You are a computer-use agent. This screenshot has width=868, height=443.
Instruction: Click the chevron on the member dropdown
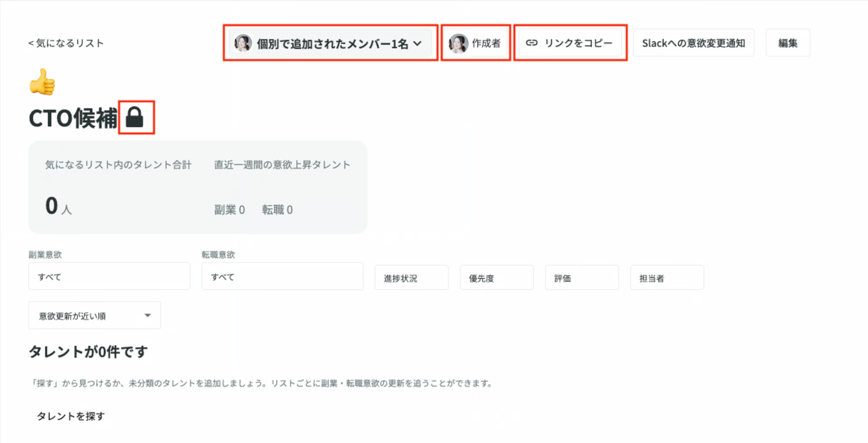(418, 43)
